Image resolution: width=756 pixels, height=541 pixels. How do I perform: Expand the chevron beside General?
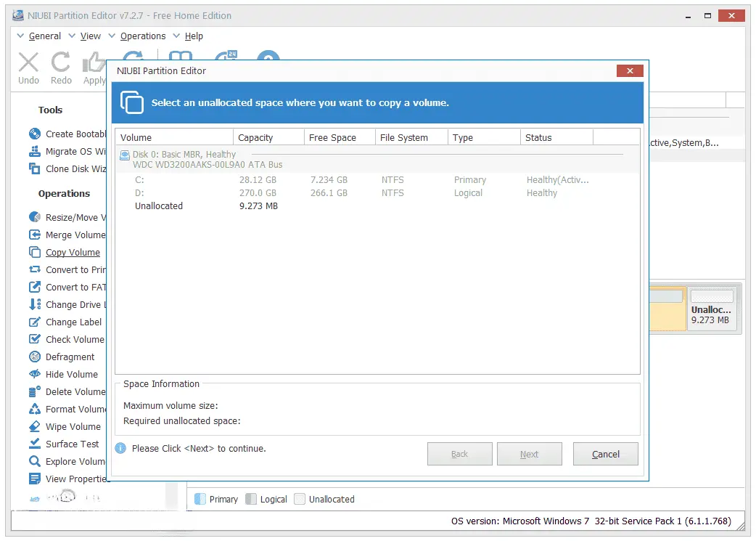point(21,36)
